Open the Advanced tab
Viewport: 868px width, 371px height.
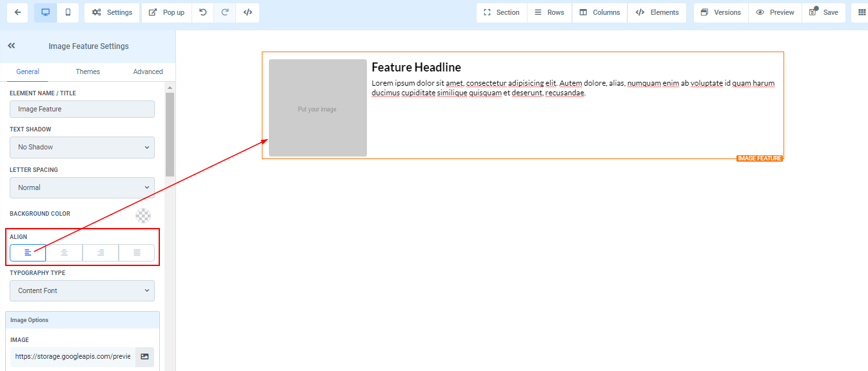click(148, 71)
